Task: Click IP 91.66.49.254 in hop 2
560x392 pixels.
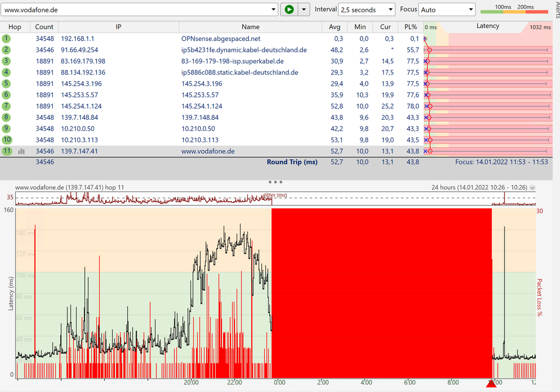Action: click(79, 50)
